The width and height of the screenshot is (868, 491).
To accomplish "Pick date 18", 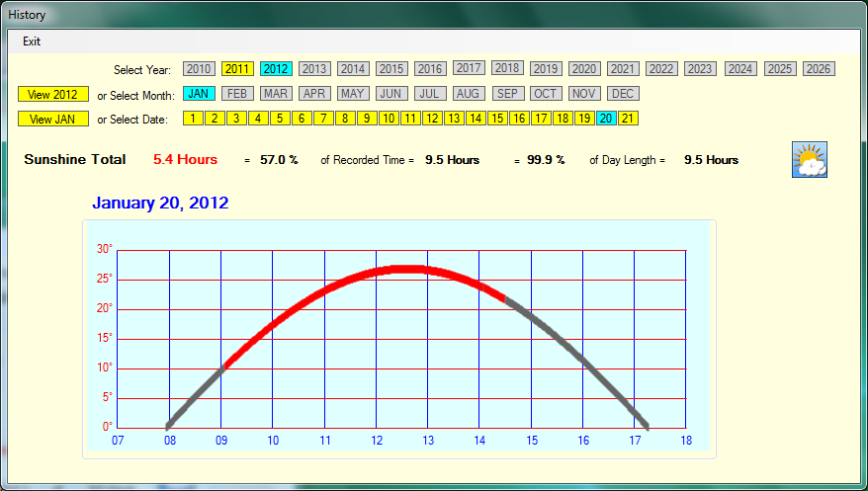I will pos(563,119).
